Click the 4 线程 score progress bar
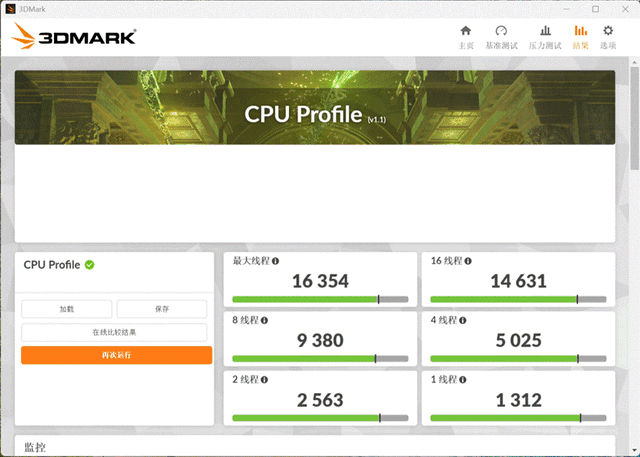The height and width of the screenshot is (457, 640). click(518, 359)
